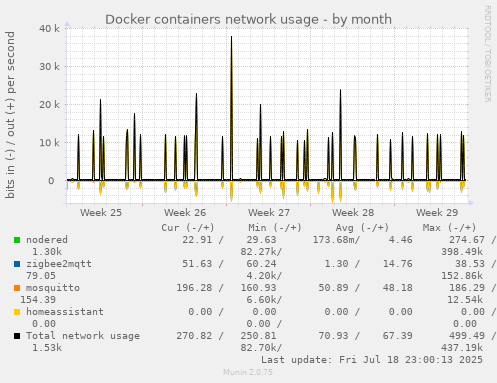497x383 pixels.
Task: Select the nodered legend label
Action: (x=47, y=240)
